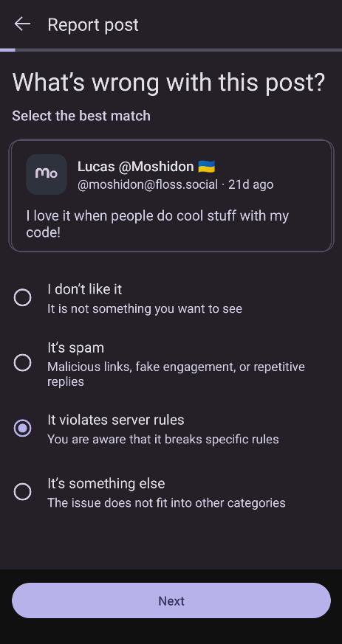This screenshot has width=342, height=644.
Task: Click the report progress bar at top
Action: point(171,50)
